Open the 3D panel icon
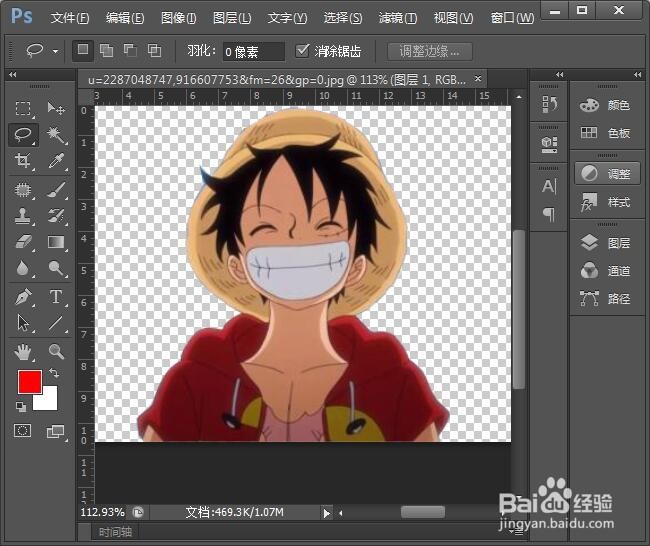Screen dimensions: 650x546 point(549,145)
